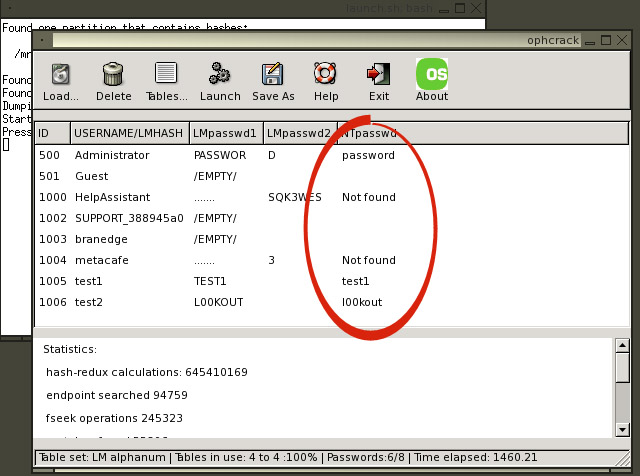
Task: Click the ID cell 1002
Action: (53, 218)
